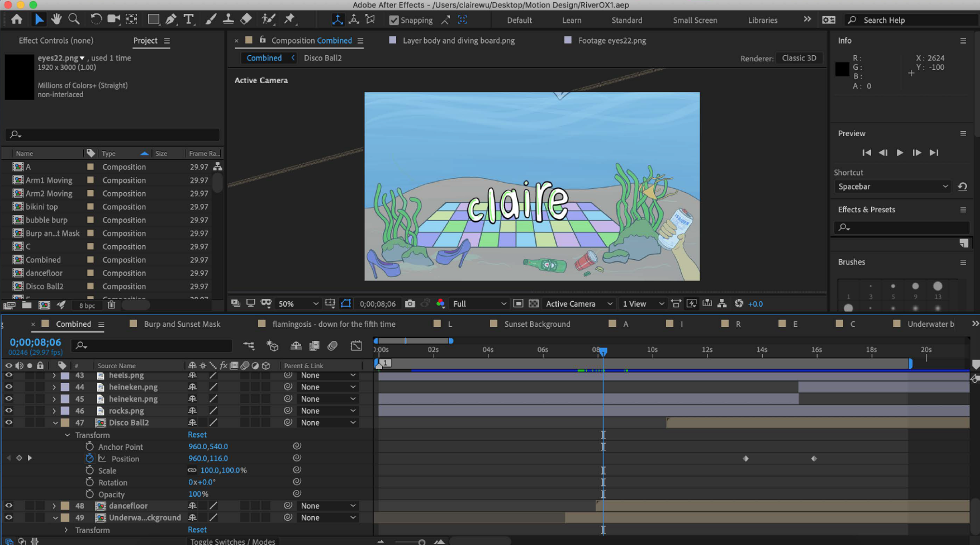Hide layer 46 rocks.png eye toggle
Viewport: 980px width, 545px height.
pos(8,410)
